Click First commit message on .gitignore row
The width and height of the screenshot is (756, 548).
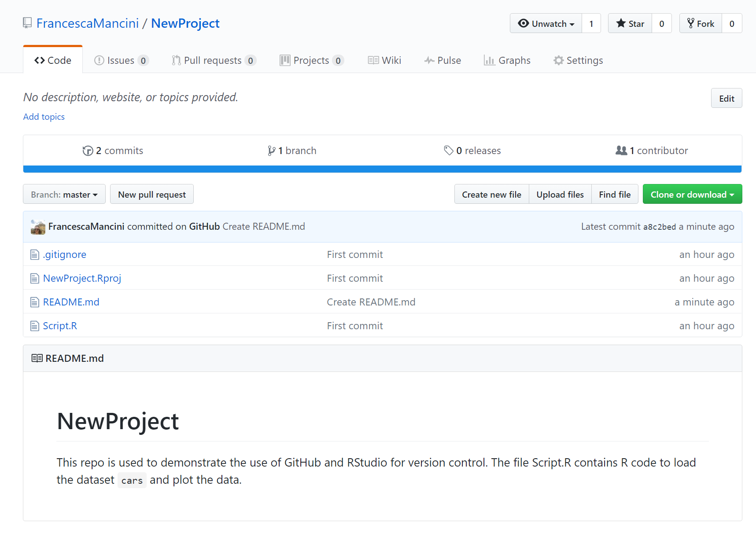[355, 254]
